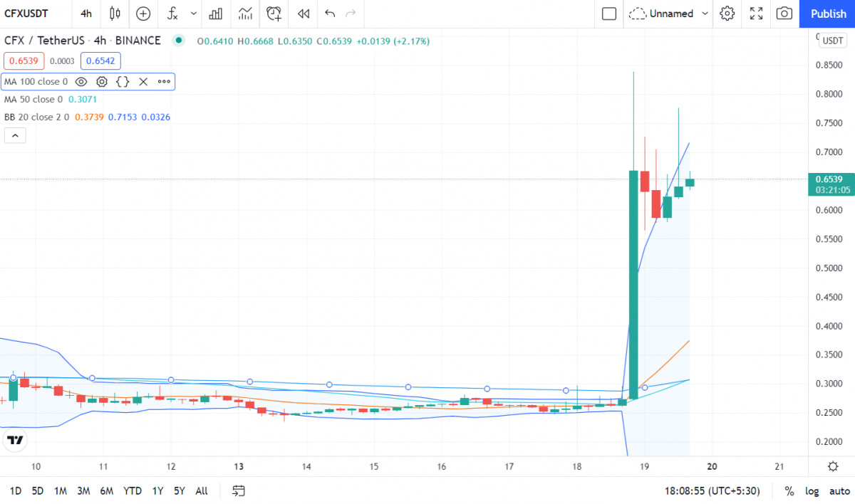The height and width of the screenshot is (504, 855).
Task: Enter fullscreen mode
Action: point(757,14)
